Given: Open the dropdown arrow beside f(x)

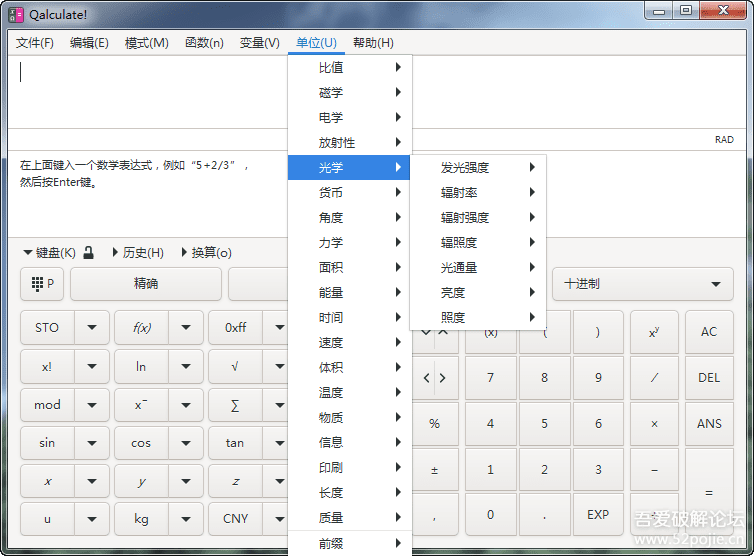Looking at the screenshot, I should [x=186, y=328].
